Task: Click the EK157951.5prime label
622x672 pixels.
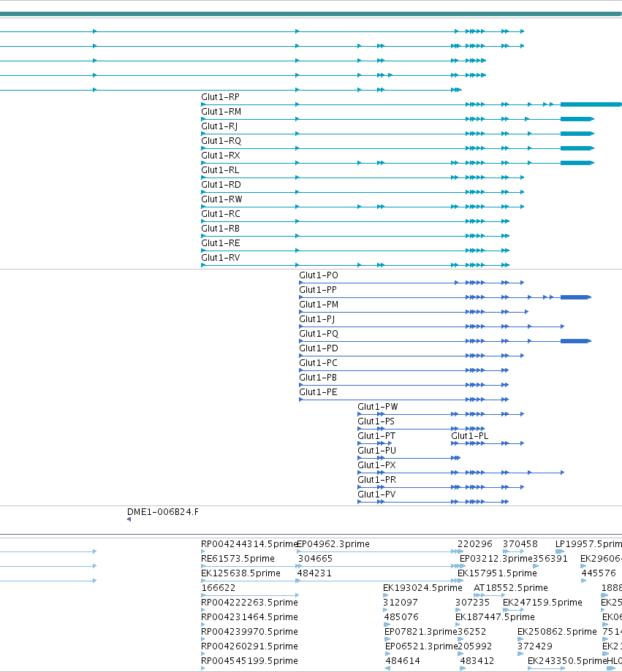Action: click(x=497, y=573)
